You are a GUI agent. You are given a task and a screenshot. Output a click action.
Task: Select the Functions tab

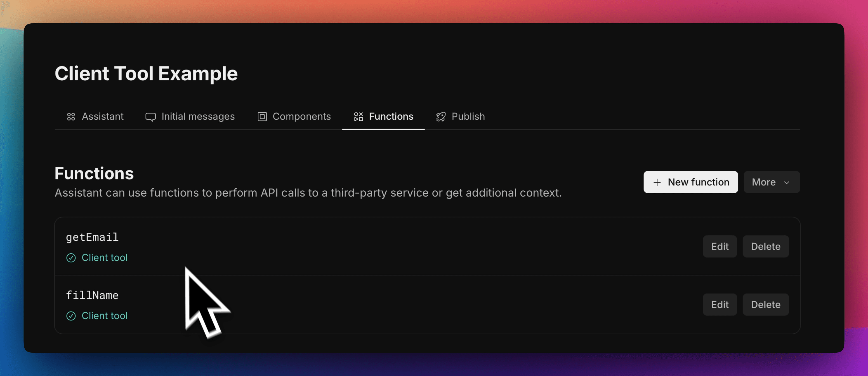(391, 117)
